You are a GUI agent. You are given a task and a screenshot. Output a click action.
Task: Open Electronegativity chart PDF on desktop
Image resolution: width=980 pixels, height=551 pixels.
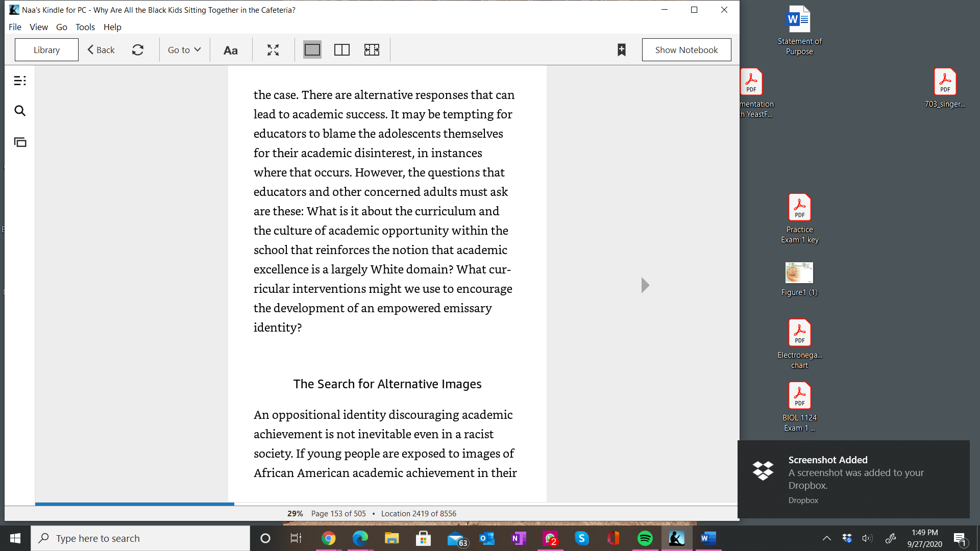click(799, 344)
